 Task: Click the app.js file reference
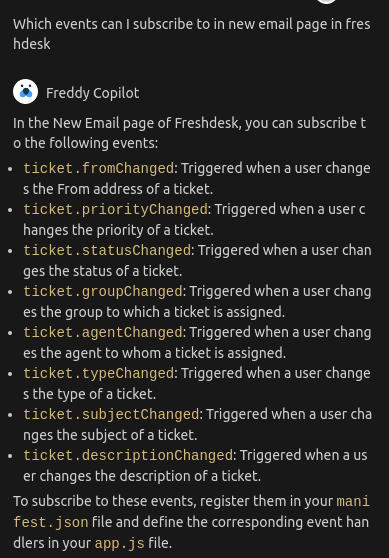(x=120, y=544)
